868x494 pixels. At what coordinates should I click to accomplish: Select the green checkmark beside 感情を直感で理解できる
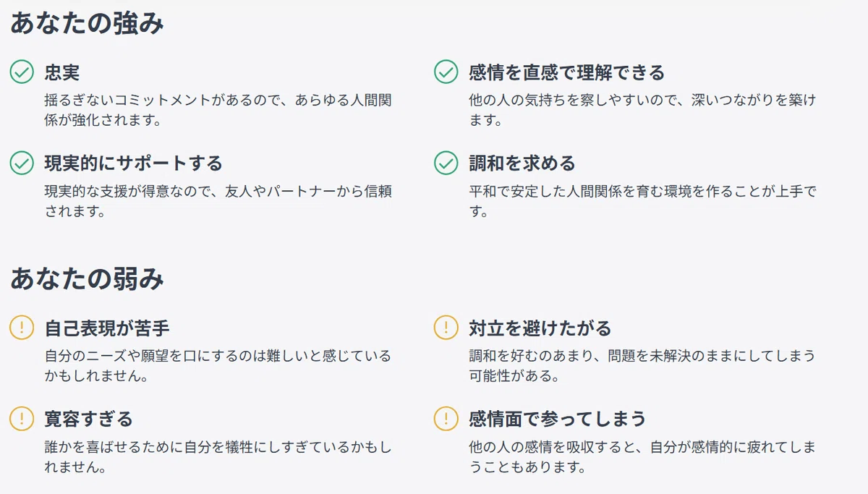click(x=446, y=72)
